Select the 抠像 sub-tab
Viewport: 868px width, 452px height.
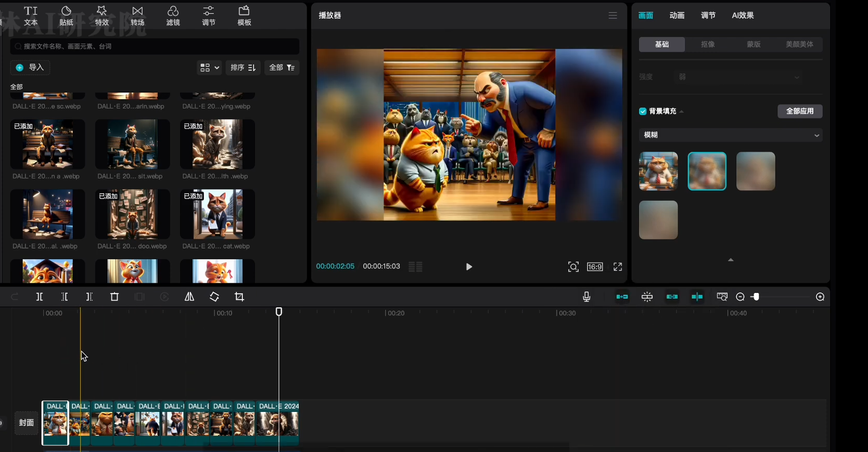[708, 44]
